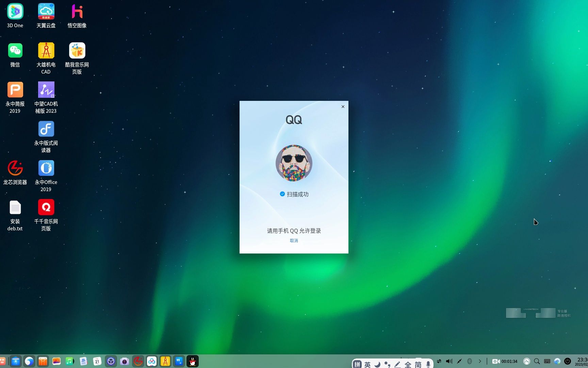588x368 pixels.
Task: Open the Loongson browser dock icon
Action: [138, 361]
